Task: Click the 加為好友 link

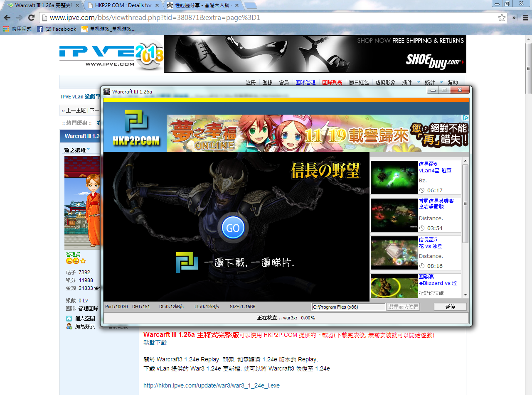Action: (85, 326)
